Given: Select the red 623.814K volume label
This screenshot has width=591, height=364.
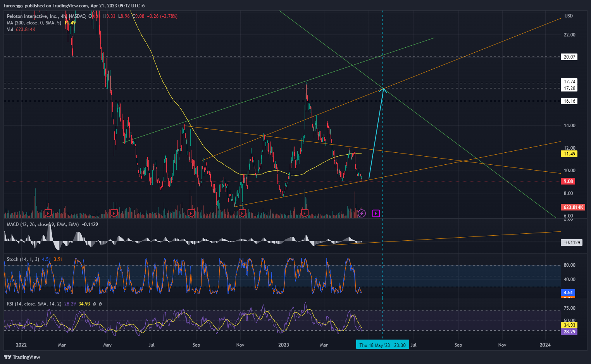Looking at the screenshot, I should (573, 207).
